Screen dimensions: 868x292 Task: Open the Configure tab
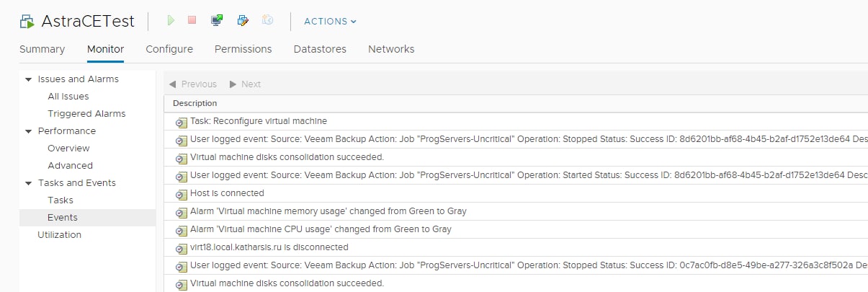[169, 49]
